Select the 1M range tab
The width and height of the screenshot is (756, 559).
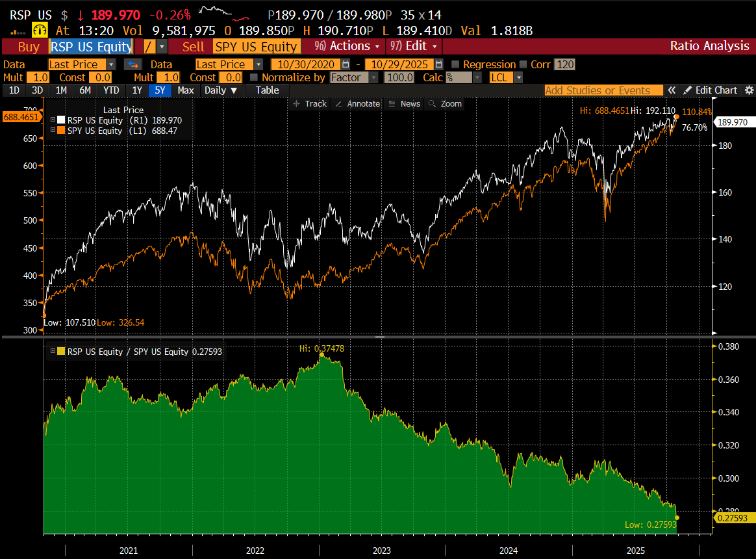pos(61,90)
